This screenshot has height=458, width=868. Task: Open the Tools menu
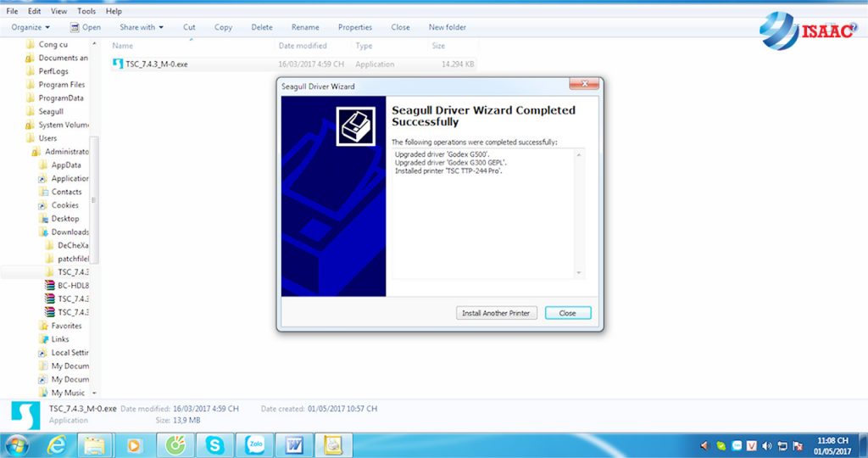click(86, 11)
